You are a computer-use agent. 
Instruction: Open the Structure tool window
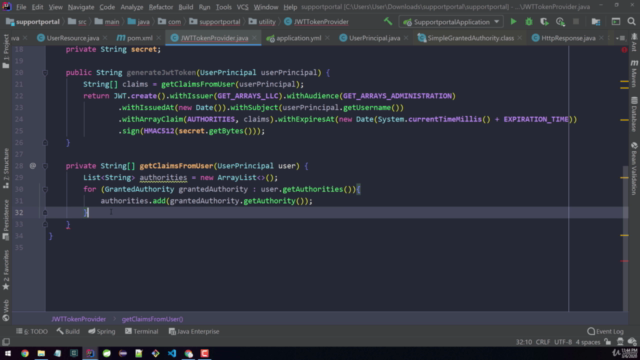tap(6, 168)
